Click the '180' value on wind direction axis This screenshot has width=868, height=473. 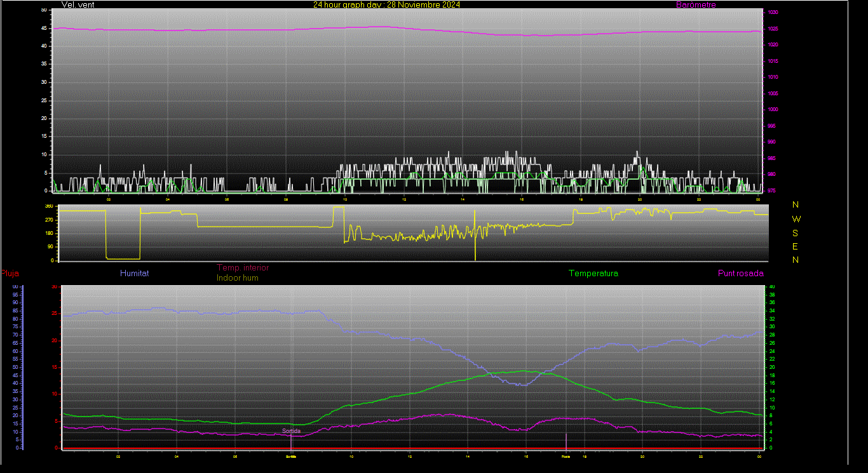pyautogui.click(x=48, y=234)
